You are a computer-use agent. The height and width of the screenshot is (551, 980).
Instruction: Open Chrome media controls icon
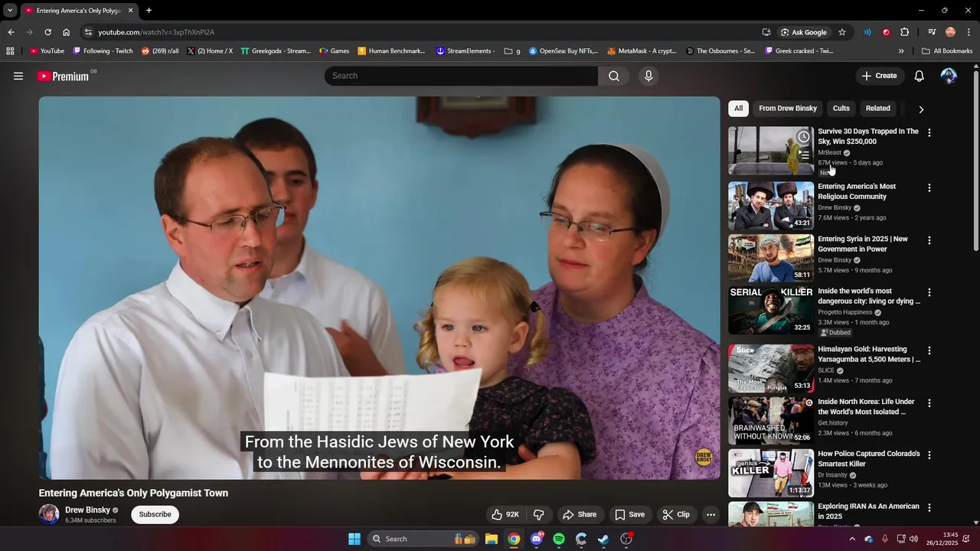point(932,32)
